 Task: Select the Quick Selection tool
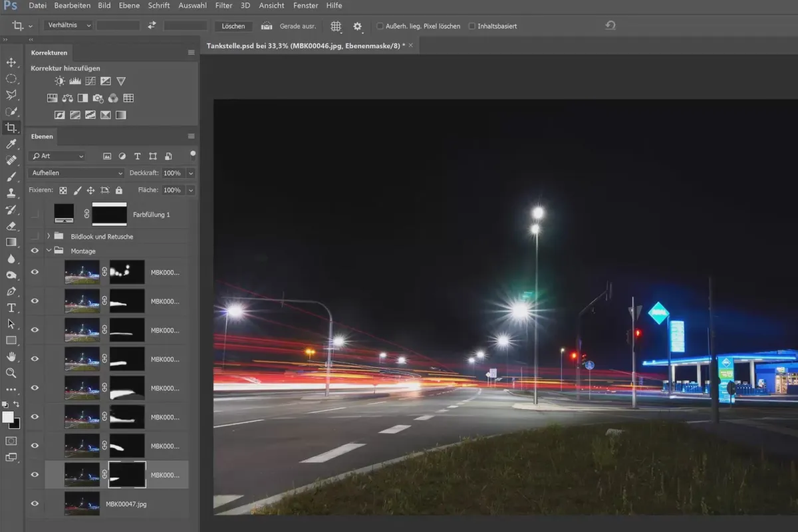click(11, 111)
